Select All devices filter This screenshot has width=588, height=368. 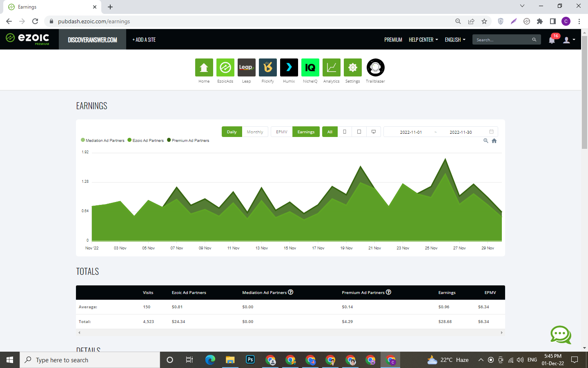[x=330, y=132]
